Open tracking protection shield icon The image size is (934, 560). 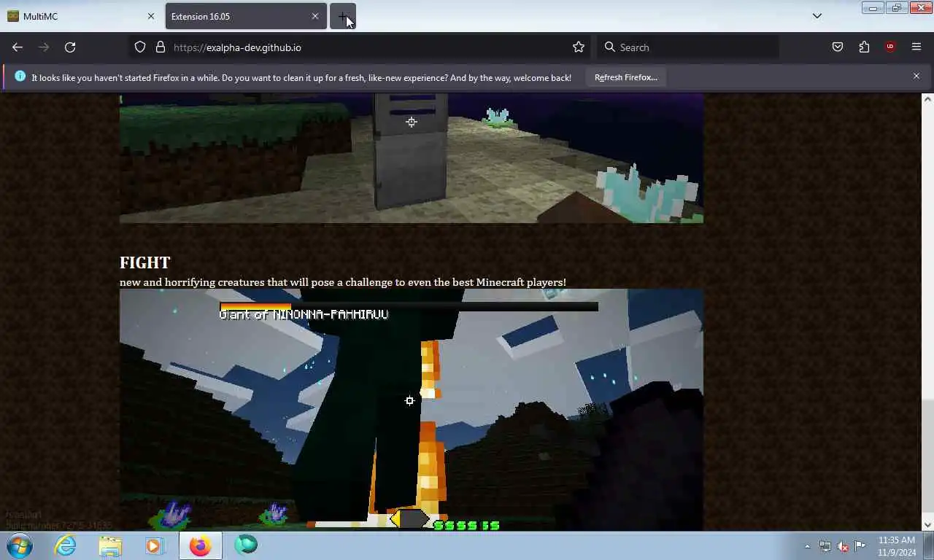tap(140, 47)
